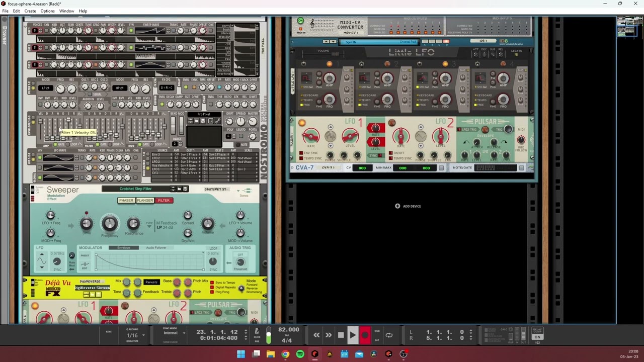Click the ID8 Synth Crystal Pad display
This screenshot has height=362, width=644.
380,42
